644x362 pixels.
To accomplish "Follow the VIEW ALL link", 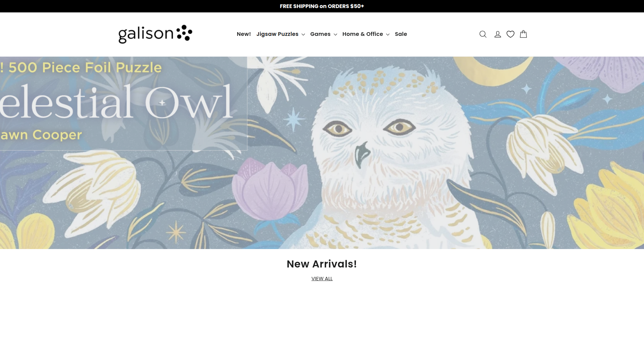I will [322, 279].
